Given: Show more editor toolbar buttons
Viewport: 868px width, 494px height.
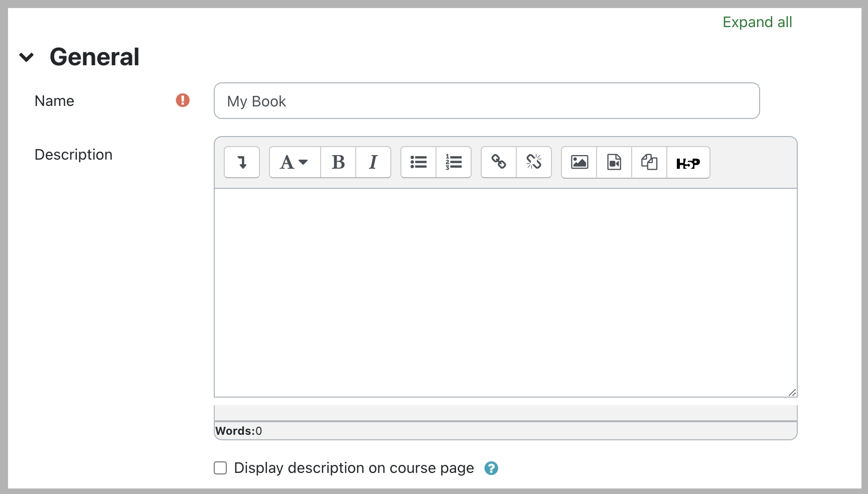Looking at the screenshot, I should point(242,162).
